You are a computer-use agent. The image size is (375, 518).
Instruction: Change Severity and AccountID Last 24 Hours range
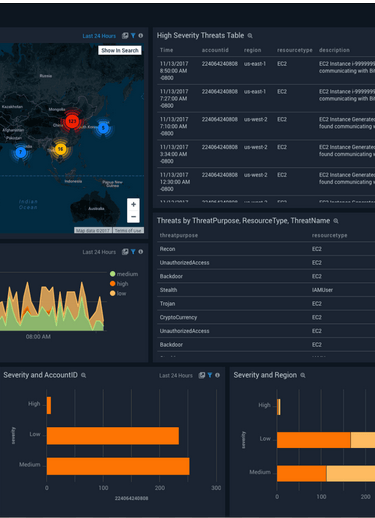pos(176,376)
